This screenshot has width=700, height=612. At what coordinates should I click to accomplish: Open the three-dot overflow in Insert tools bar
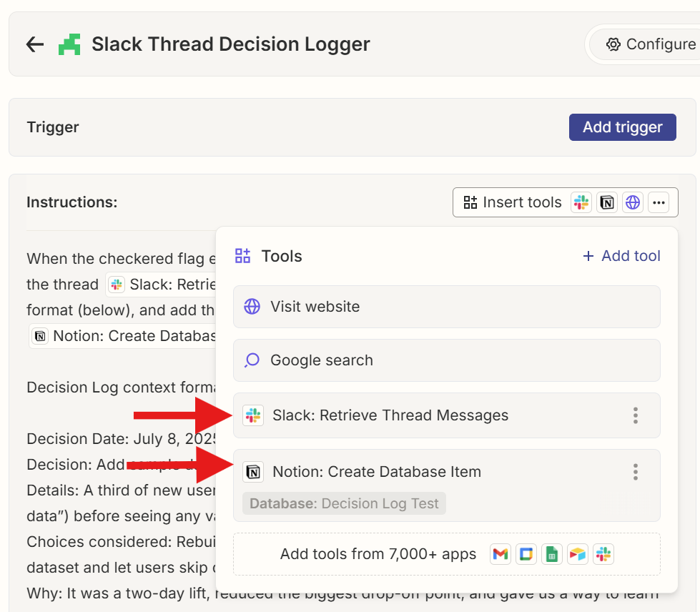659,202
